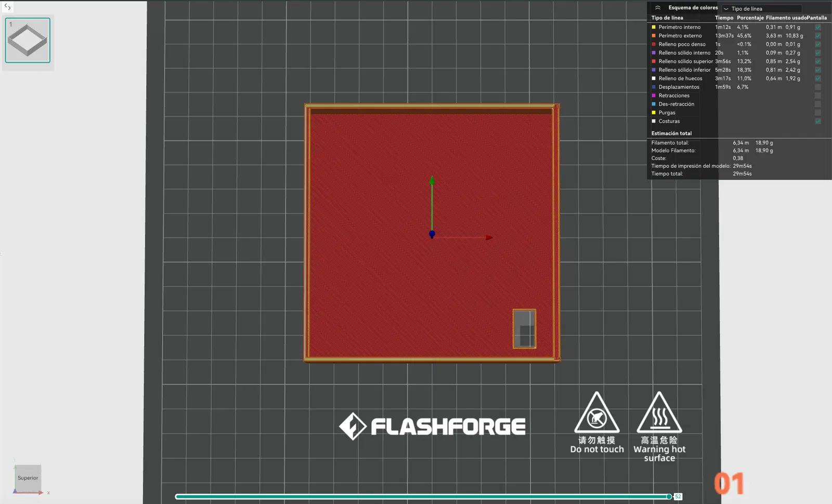Click the Modelo Filamento 6,34 m value
832x504 pixels.
pyautogui.click(x=741, y=151)
